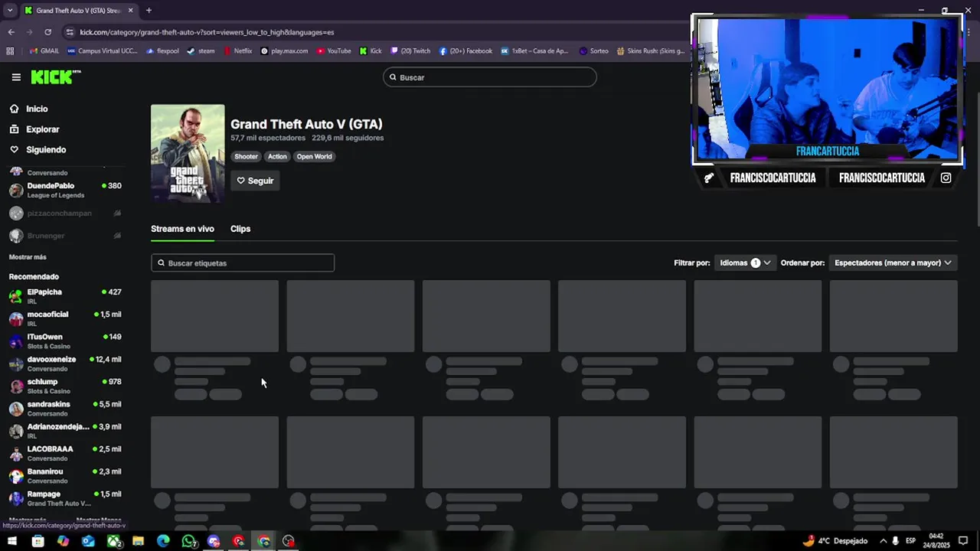Click the Seguir follow button
Image resolution: width=980 pixels, height=551 pixels.
point(255,181)
